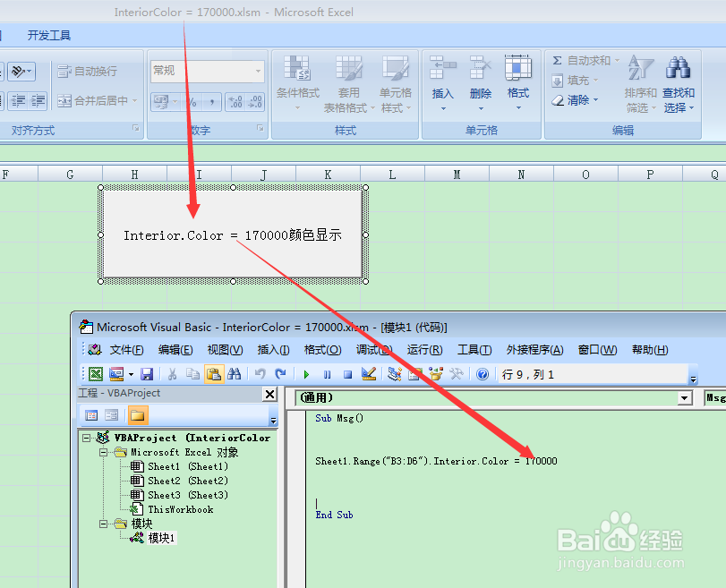Save the project with the floppy disk icon
This screenshot has width=726, height=588.
click(x=147, y=374)
